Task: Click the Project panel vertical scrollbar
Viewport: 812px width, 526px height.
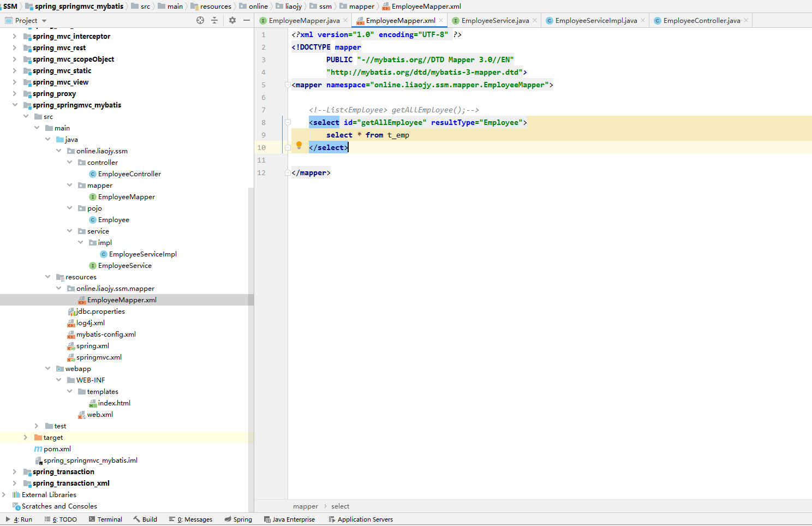Action: 251,349
